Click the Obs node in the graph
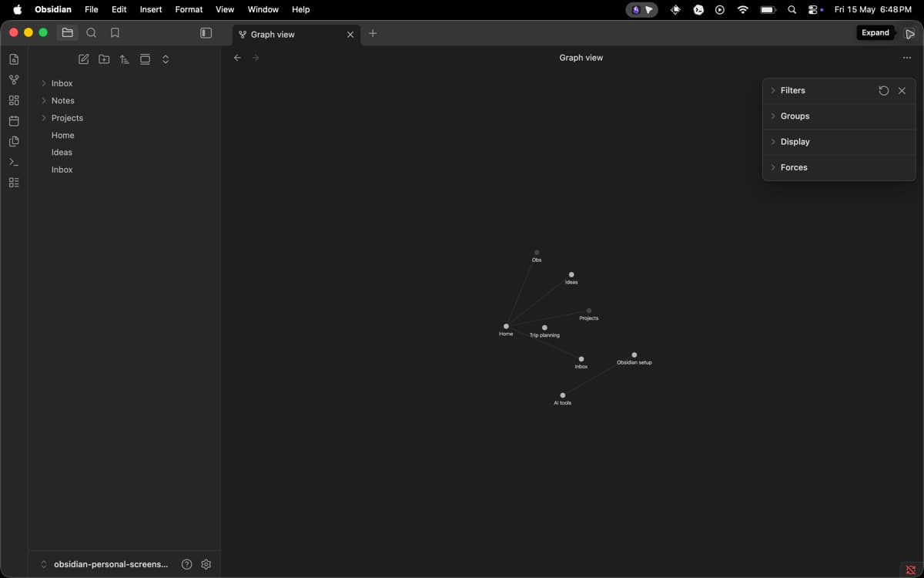This screenshot has height=578, width=924. 537,252
